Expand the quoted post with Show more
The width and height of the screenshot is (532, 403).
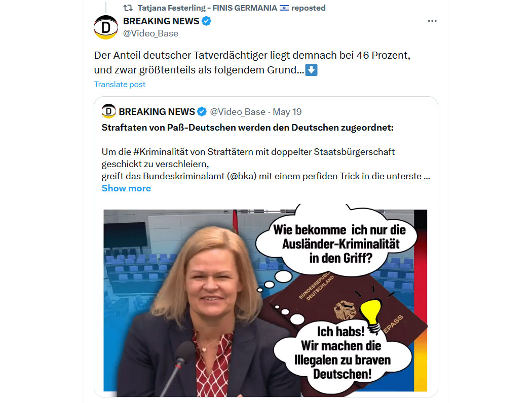pos(126,188)
